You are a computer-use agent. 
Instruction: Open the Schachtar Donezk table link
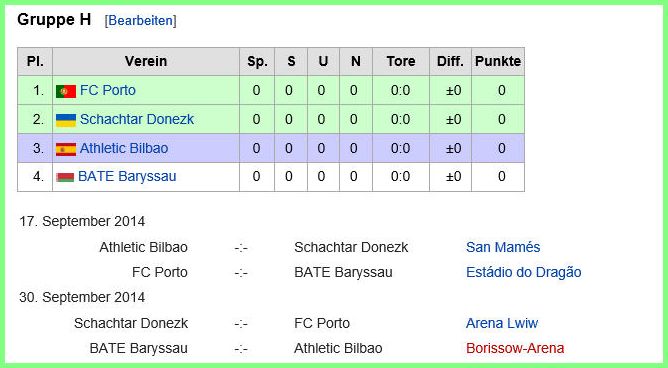pyautogui.click(x=137, y=119)
